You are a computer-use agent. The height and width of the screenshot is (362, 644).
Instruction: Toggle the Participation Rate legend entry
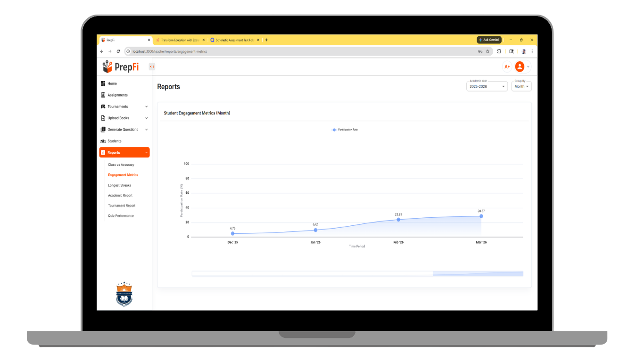coord(345,130)
